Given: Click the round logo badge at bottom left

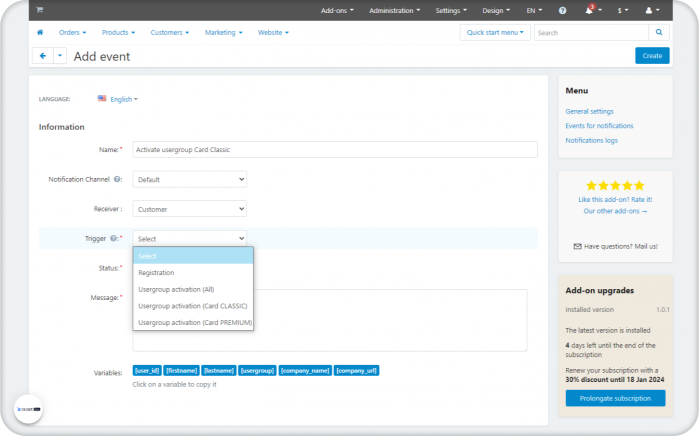Looking at the screenshot, I should click(x=28, y=409).
